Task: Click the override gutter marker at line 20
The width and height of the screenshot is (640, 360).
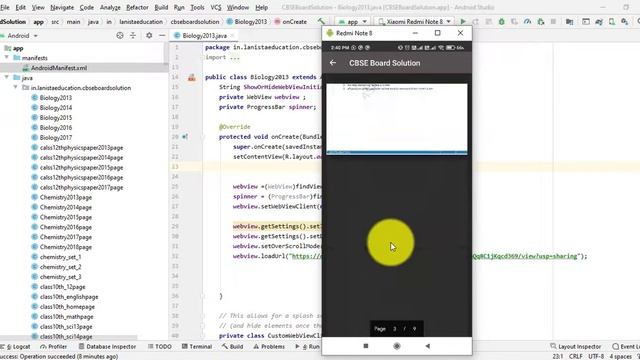Action: click(x=185, y=137)
